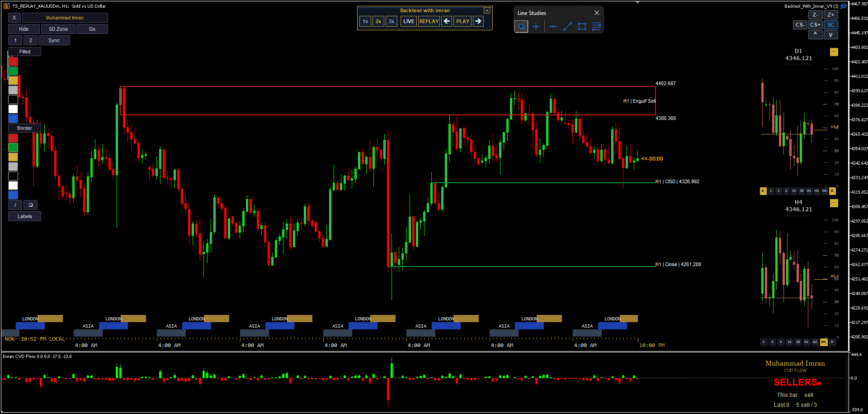Set replay speed to 3x
Viewport: 868px width, 414px height.
tap(392, 21)
